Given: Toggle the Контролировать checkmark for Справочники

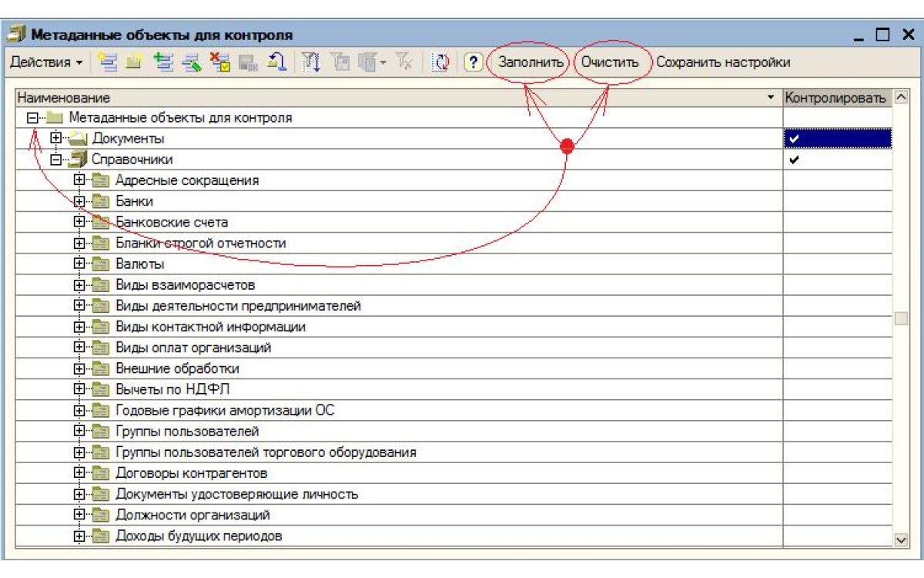Looking at the screenshot, I should click(x=837, y=160).
